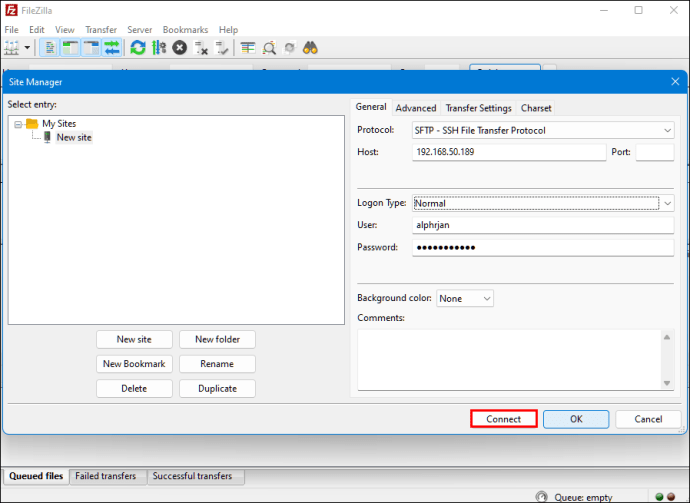The height and width of the screenshot is (503, 690).
Task: Switch to the Advanced tab
Action: pos(416,108)
